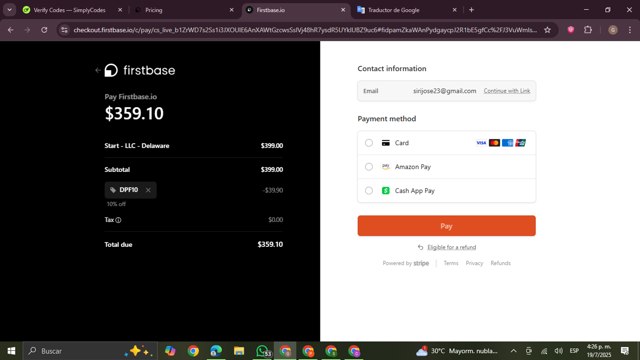Select the Card payment radio button

click(x=369, y=143)
